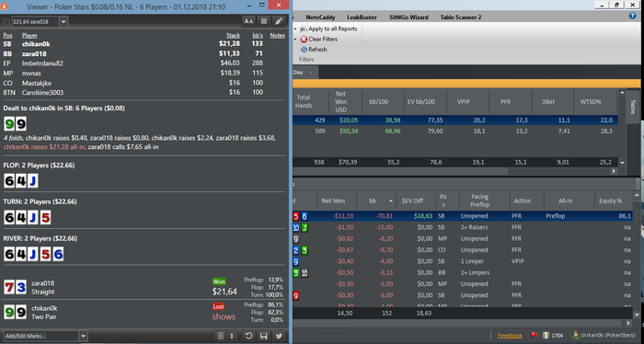Close the Day report tab
Screen dimensions: 644x344
(x=311, y=73)
